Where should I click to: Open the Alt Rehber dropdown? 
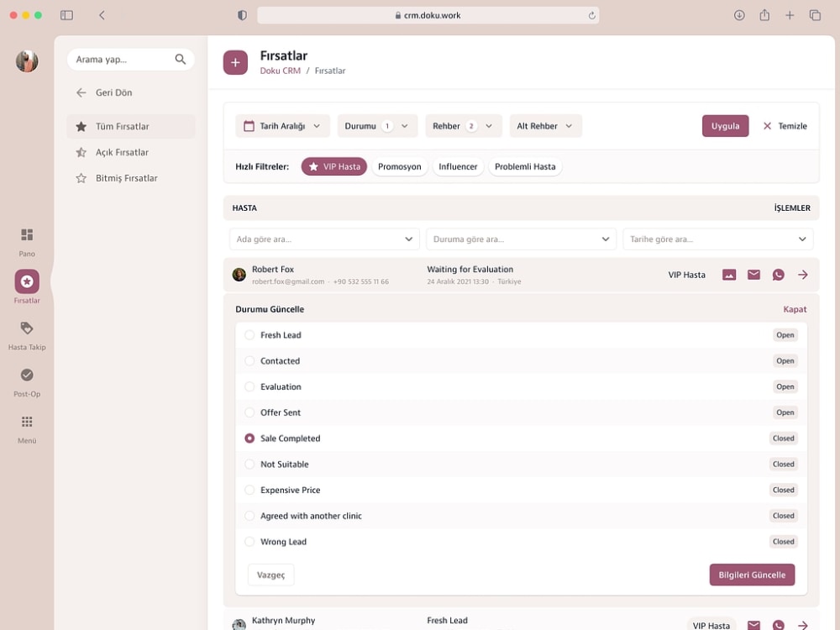click(545, 126)
